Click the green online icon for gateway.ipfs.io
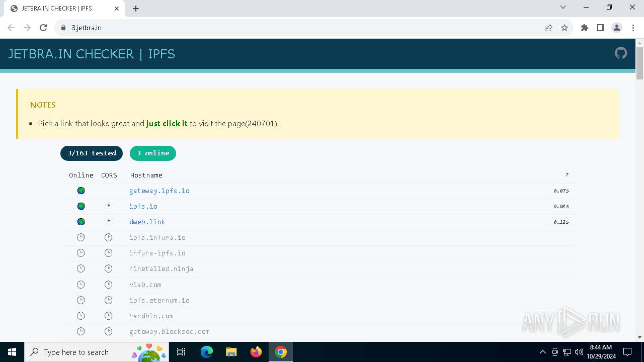This screenshot has width=644, height=362. (81, 191)
